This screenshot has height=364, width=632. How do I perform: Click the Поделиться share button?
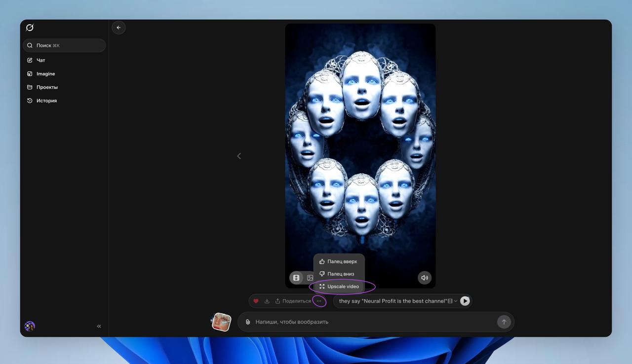click(293, 301)
